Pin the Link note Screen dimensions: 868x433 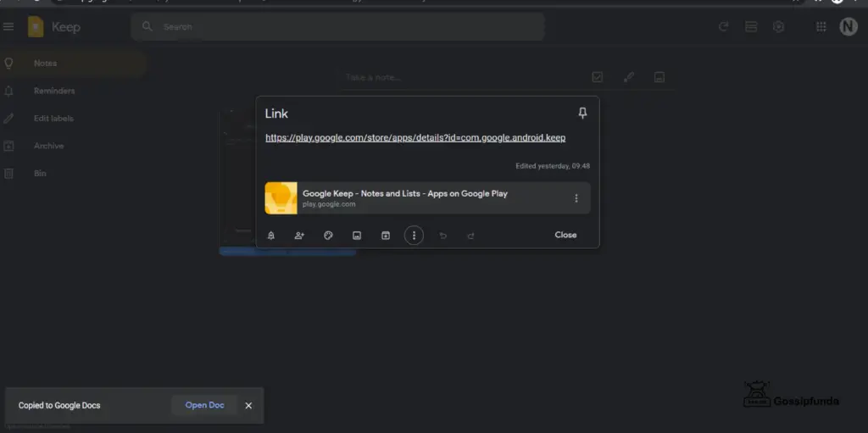[x=582, y=114]
